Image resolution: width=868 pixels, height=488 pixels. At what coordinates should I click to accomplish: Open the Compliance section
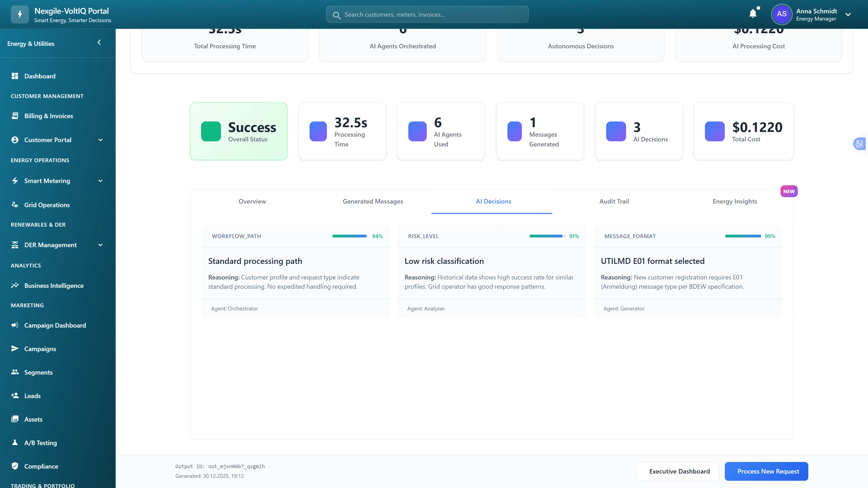41,466
